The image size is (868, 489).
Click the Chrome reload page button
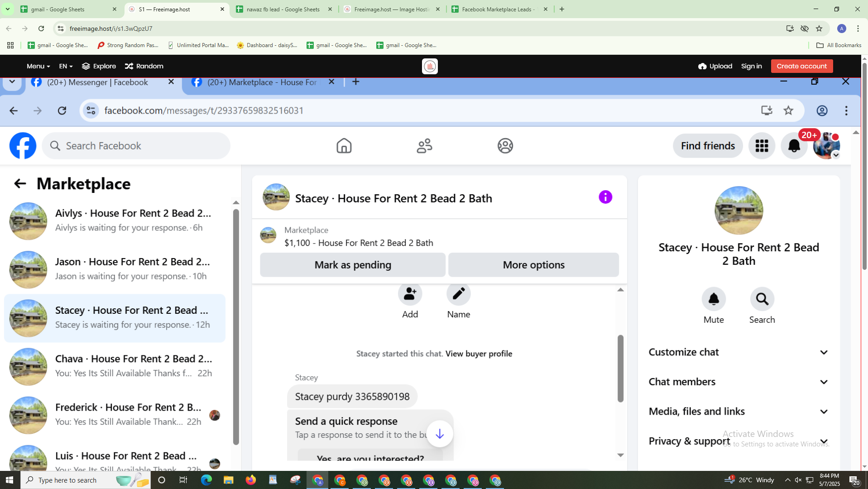41,29
